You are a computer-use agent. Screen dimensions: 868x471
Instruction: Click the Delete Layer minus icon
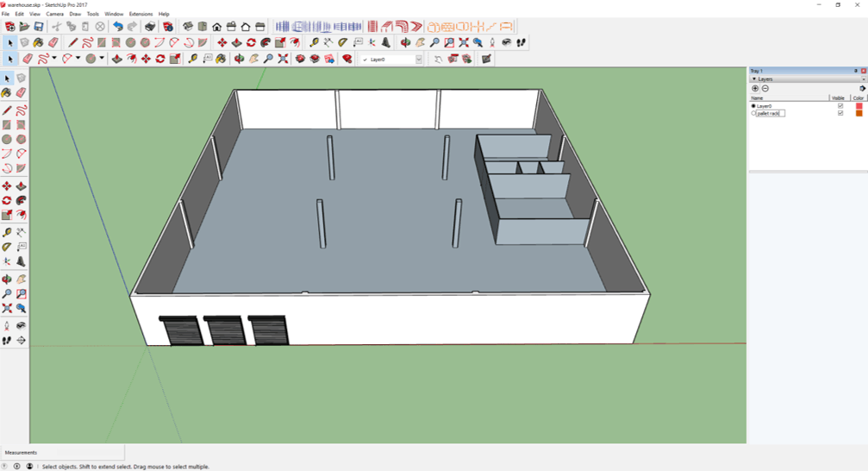click(x=765, y=89)
